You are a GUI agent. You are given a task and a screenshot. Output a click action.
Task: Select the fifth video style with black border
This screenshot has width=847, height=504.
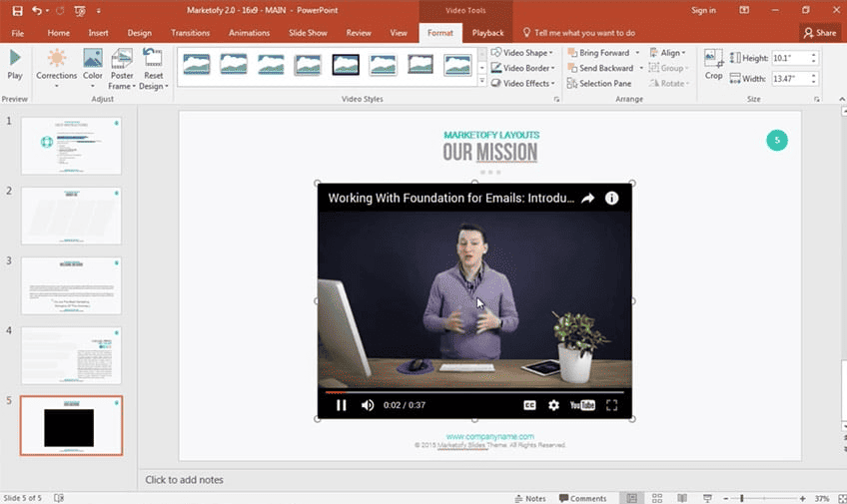pos(346,65)
